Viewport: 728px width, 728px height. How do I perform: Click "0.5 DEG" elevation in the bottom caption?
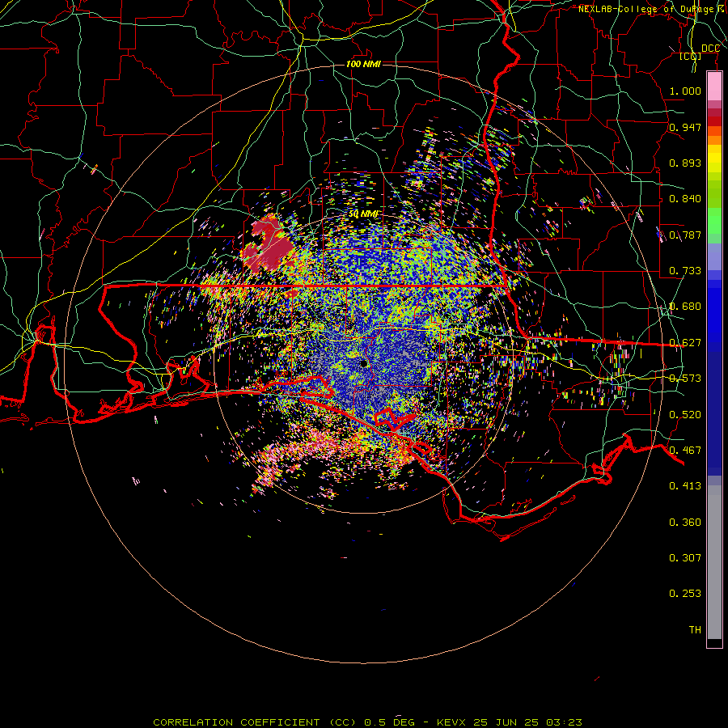(390, 722)
